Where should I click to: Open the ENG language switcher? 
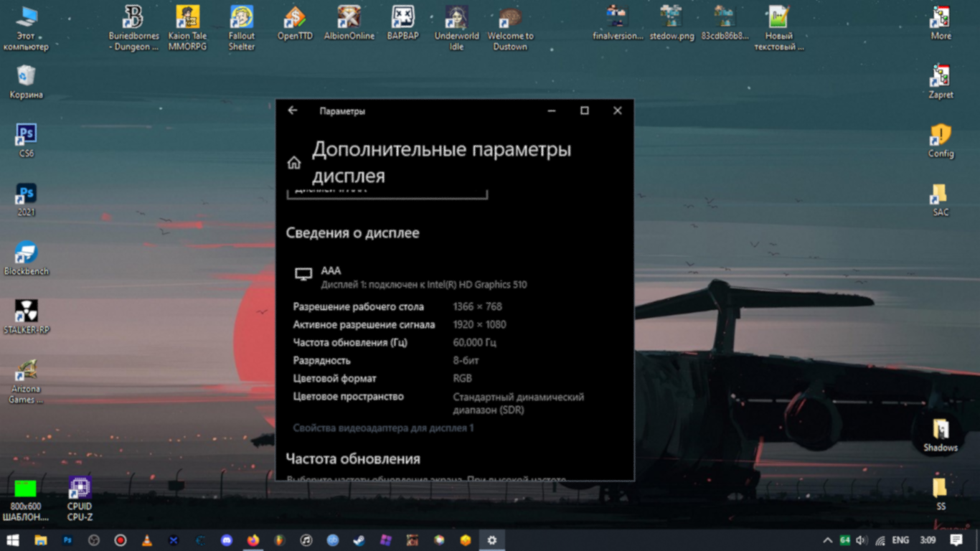point(900,540)
